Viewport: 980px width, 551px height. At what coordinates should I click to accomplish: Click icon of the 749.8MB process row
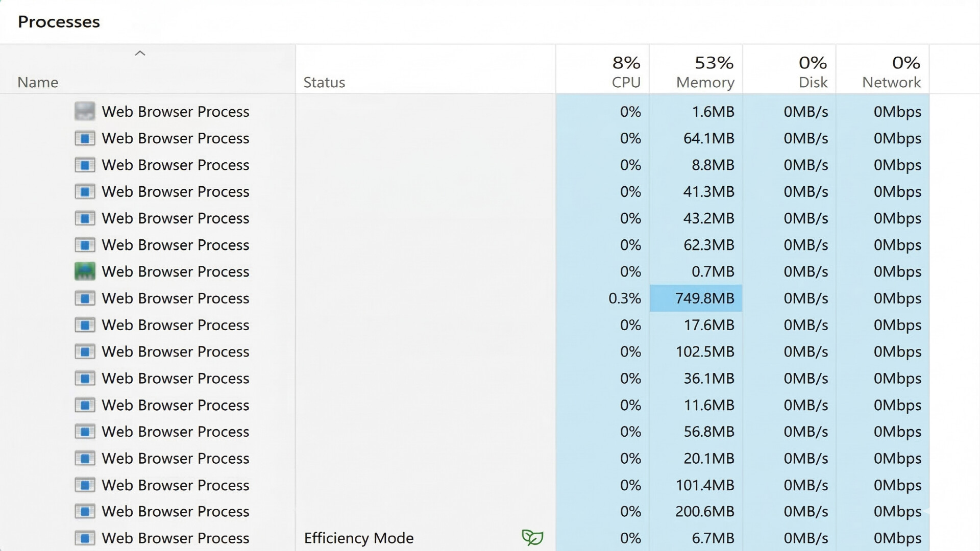(x=85, y=298)
